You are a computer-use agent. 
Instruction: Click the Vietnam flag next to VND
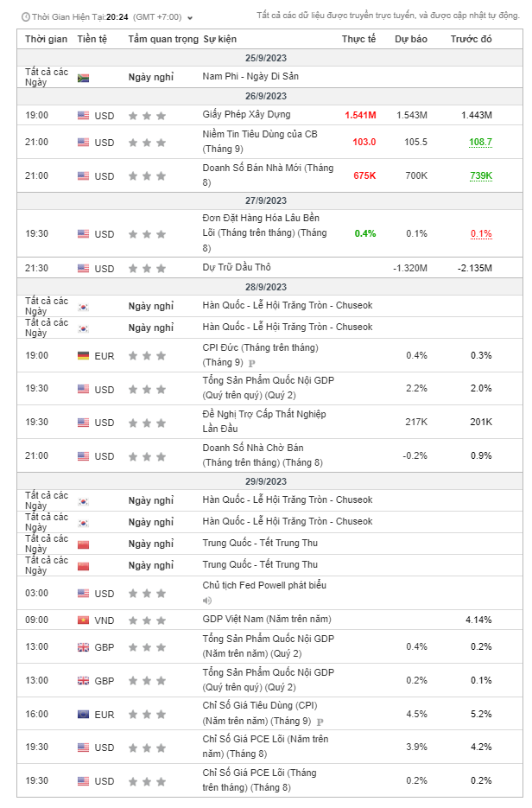[x=83, y=620]
